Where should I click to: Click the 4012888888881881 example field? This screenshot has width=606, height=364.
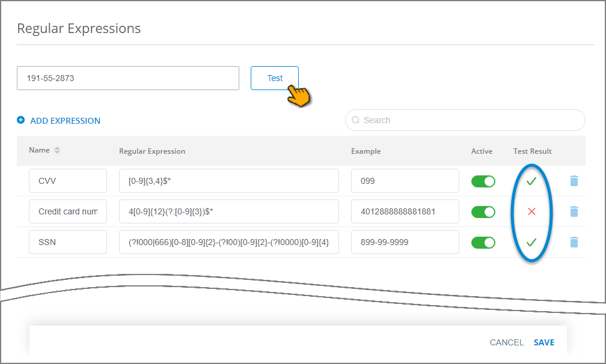(405, 211)
